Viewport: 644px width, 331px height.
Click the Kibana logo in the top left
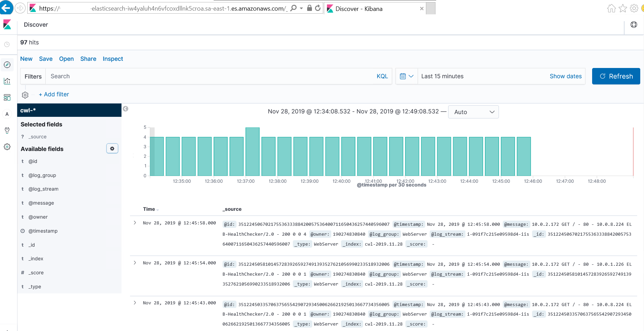click(7, 25)
